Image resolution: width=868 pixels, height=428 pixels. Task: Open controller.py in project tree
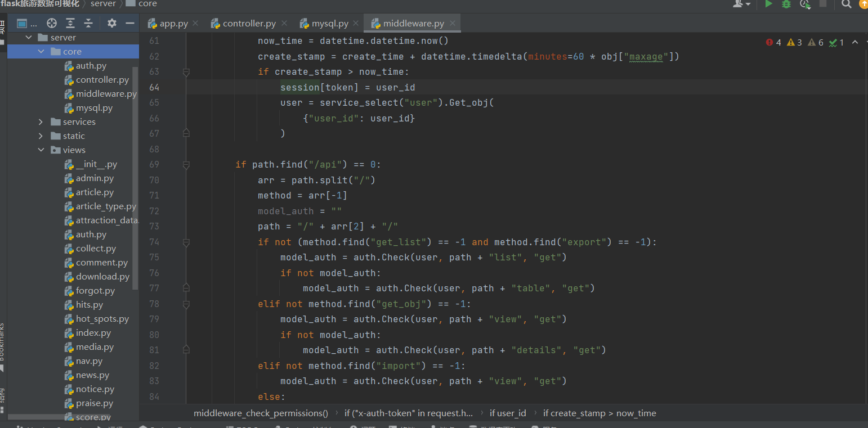(x=96, y=80)
